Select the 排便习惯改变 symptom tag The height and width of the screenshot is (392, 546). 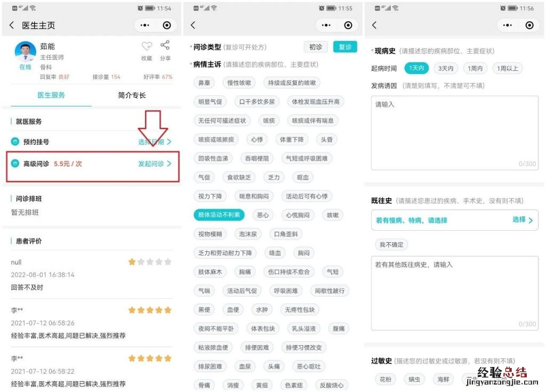[303, 347]
